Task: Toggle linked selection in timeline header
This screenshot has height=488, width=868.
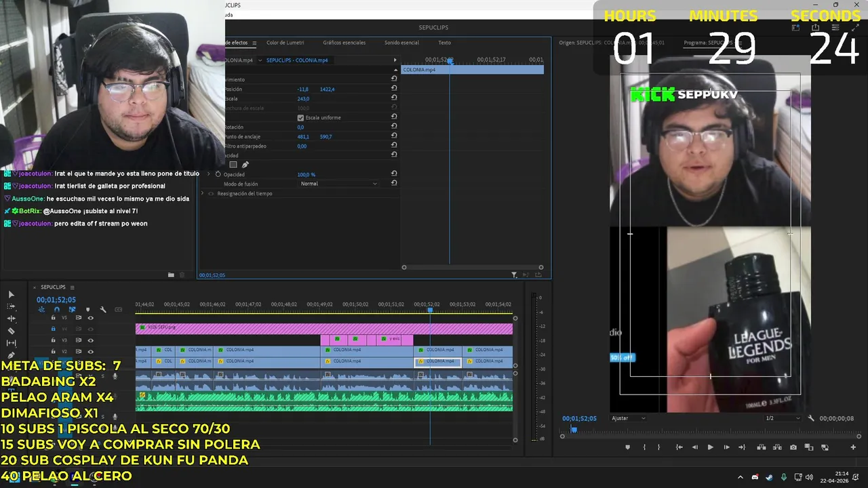Action: (x=72, y=310)
